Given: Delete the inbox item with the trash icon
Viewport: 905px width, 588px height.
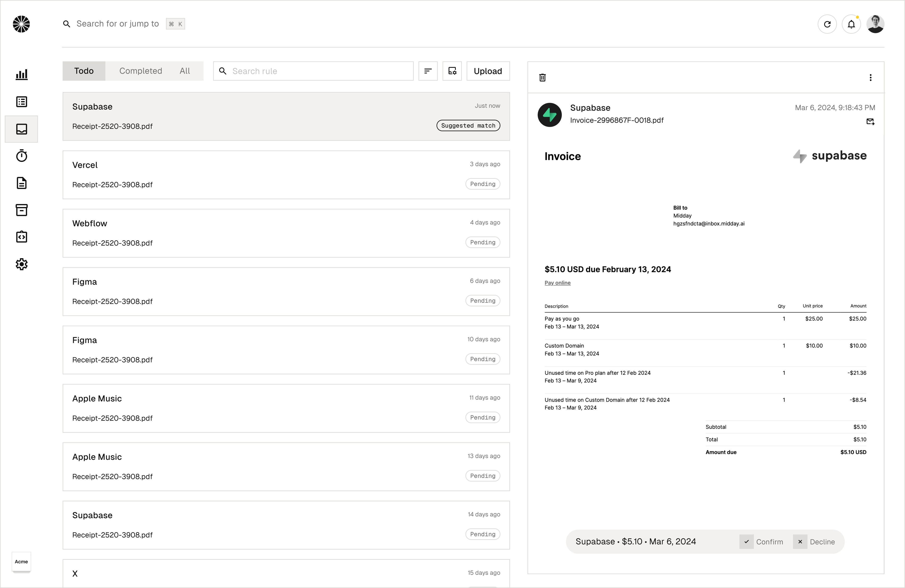Looking at the screenshot, I should click(542, 78).
